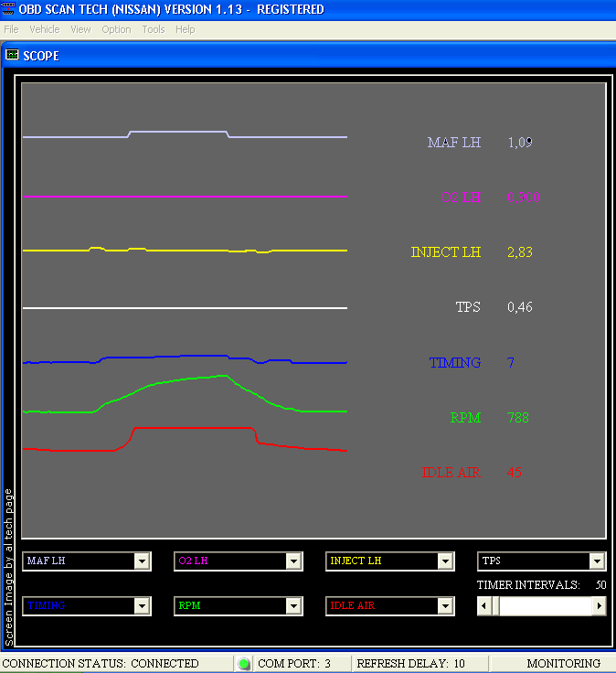Click the green connection indicator light
This screenshot has width=616, height=673.
(244, 664)
